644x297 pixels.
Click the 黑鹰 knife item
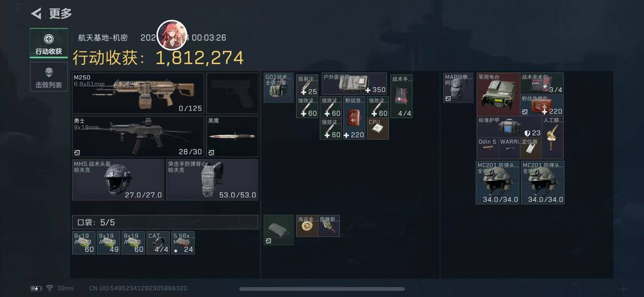click(232, 136)
